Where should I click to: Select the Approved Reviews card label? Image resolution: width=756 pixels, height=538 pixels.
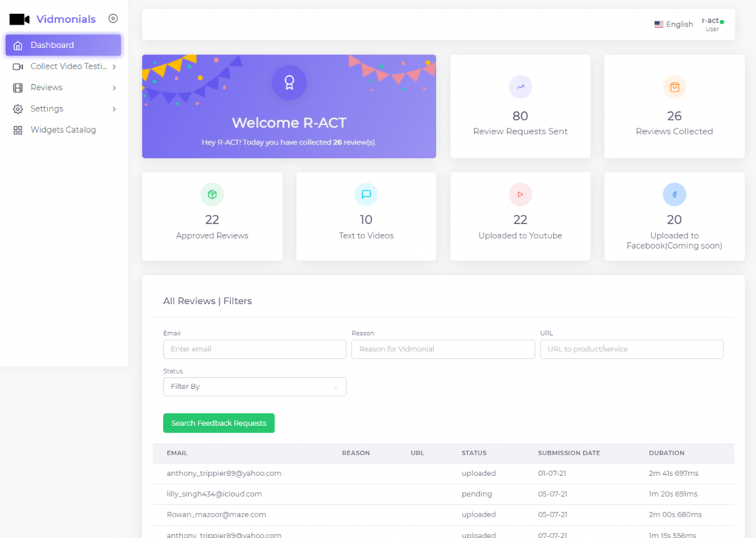212,235
